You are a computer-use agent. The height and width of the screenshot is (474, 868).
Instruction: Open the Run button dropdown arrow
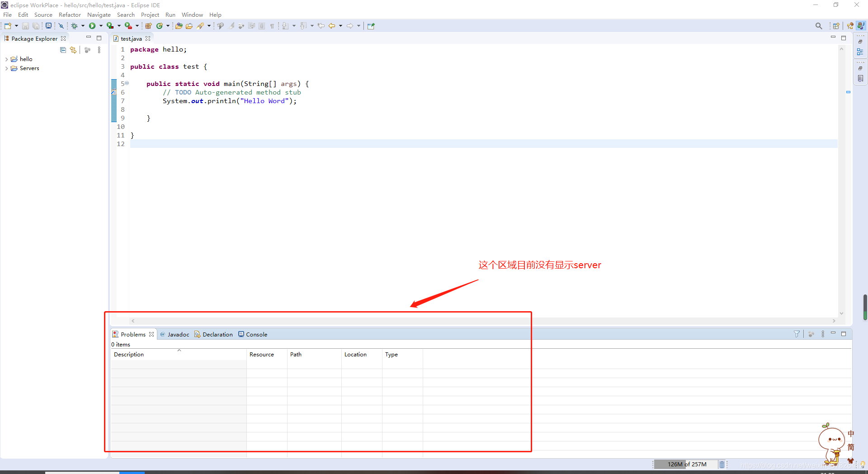tap(100, 26)
